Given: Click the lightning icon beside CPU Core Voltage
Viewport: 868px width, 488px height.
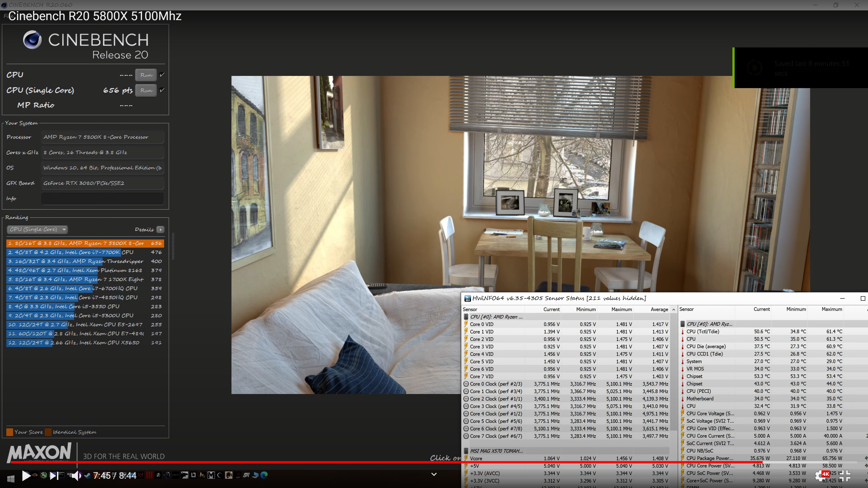Looking at the screenshot, I should click(683, 414).
